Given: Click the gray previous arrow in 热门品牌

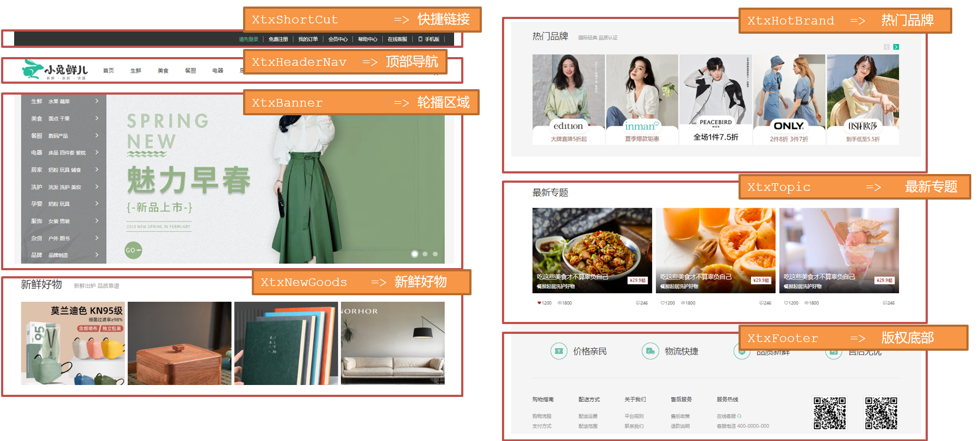Looking at the screenshot, I should click(886, 47).
